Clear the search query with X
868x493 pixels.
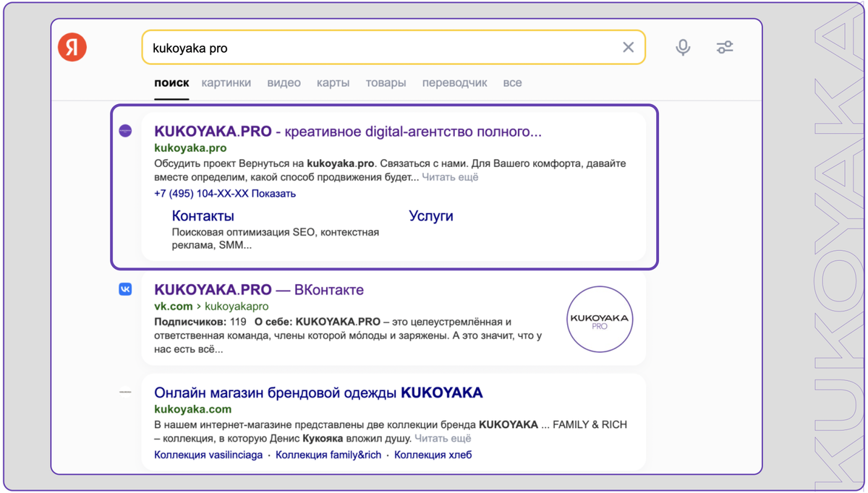click(628, 48)
